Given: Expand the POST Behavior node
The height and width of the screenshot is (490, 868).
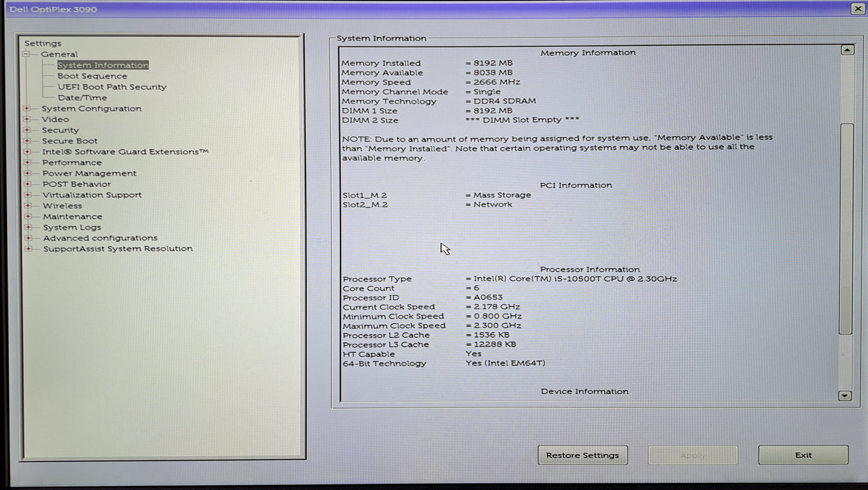Looking at the screenshot, I should 27,184.
